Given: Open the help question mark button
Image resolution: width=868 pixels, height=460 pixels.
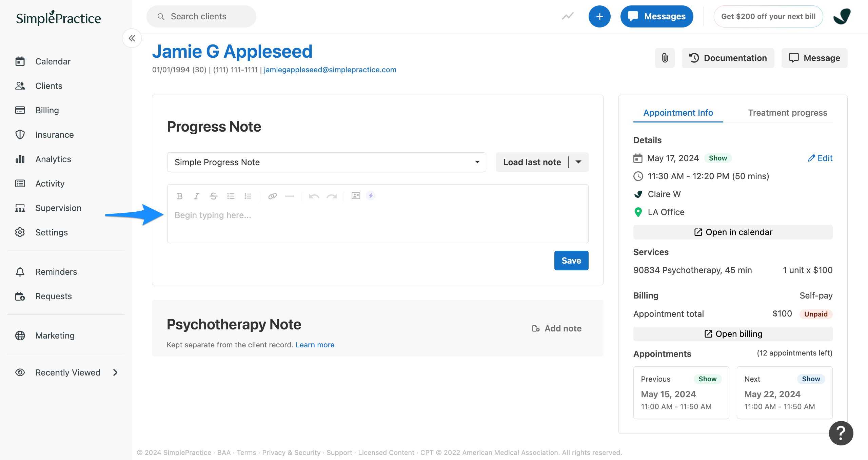Looking at the screenshot, I should click(841, 433).
